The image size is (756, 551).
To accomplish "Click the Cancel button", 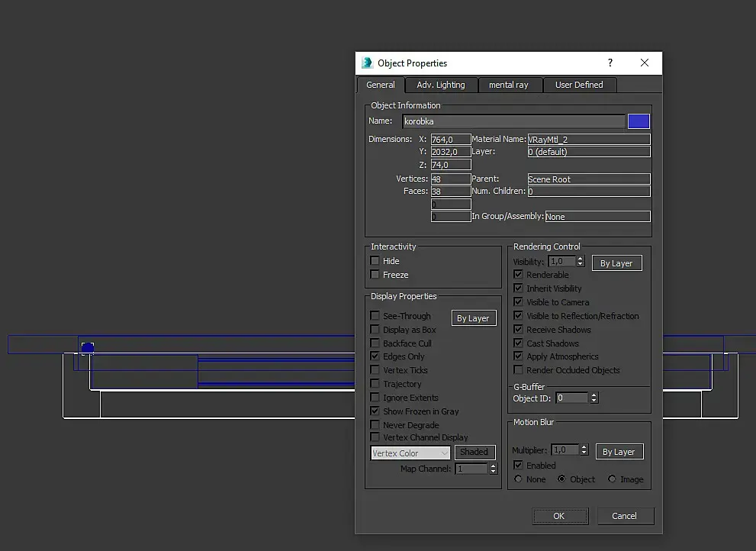I will pyautogui.click(x=626, y=516).
